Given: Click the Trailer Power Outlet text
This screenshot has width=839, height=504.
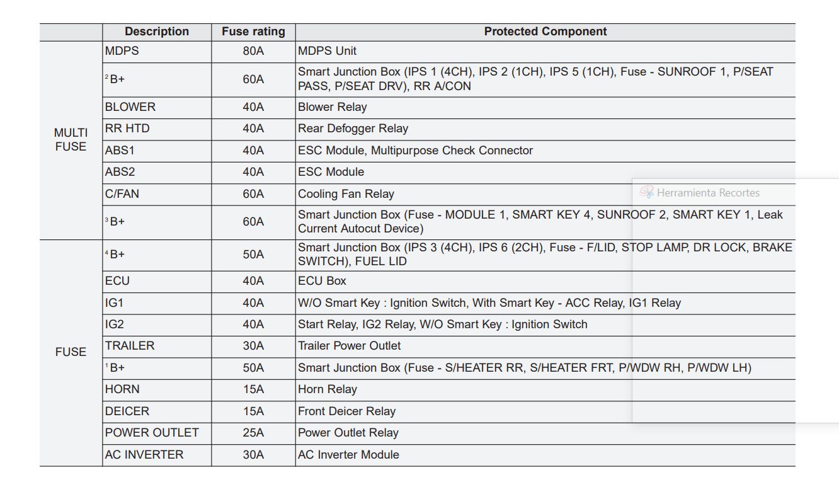Looking at the screenshot, I should (x=349, y=346).
